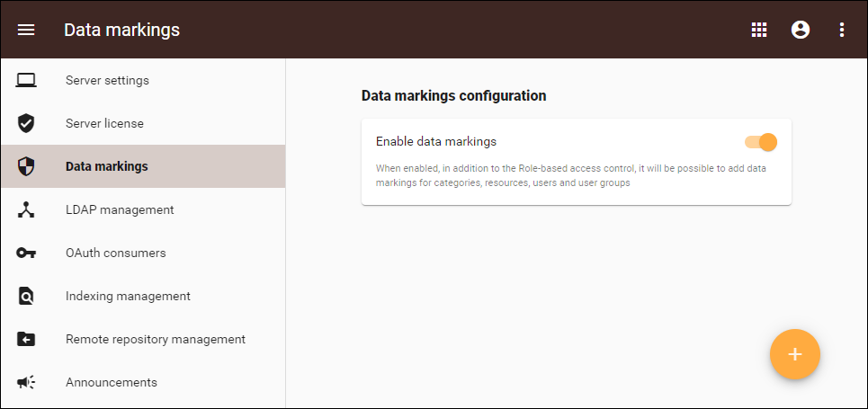The image size is (868, 409).
Task: Click the Enable data markings label
Action: point(436,141)
